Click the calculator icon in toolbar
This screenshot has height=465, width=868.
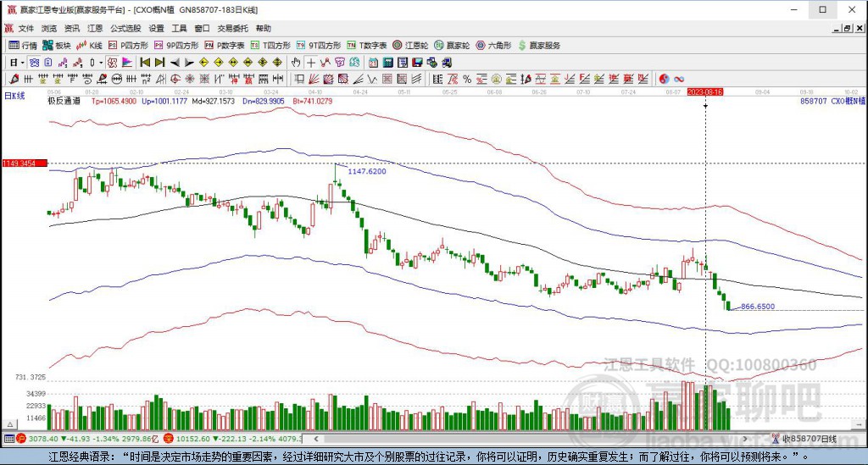tap(388, 63)
